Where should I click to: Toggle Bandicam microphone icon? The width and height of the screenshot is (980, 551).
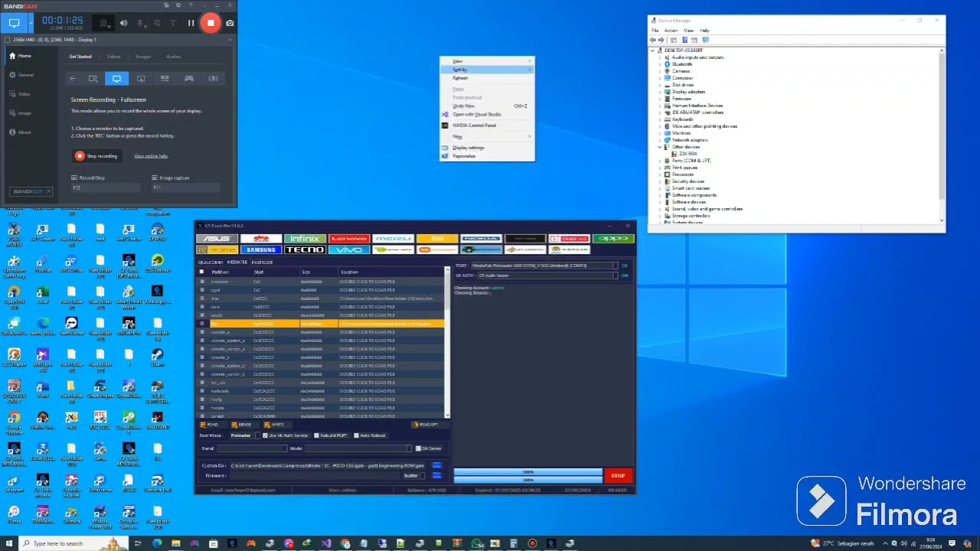coord(141,23)
